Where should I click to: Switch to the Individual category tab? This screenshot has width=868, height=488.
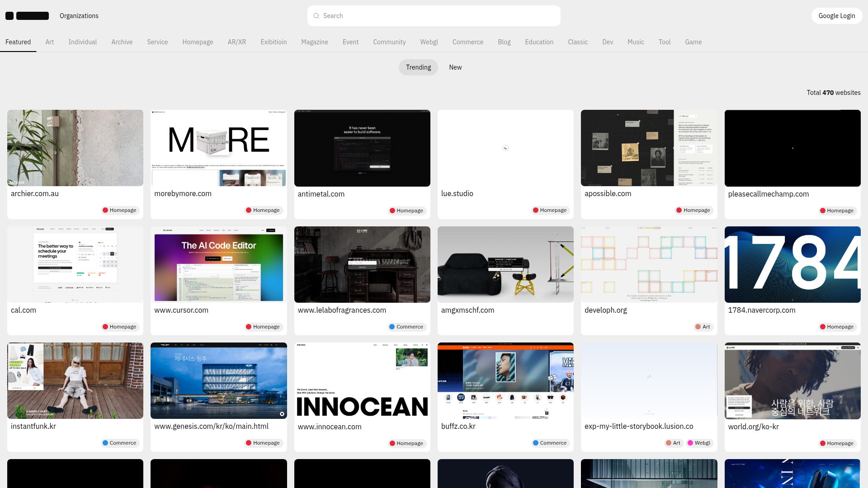click(x=83, y=42)
